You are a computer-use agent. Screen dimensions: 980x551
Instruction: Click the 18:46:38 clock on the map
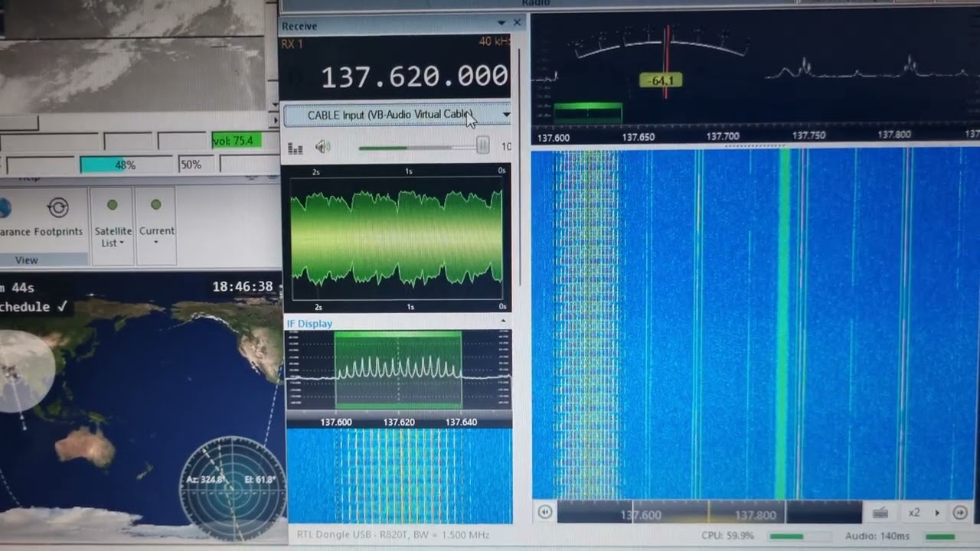coord(243,287)
